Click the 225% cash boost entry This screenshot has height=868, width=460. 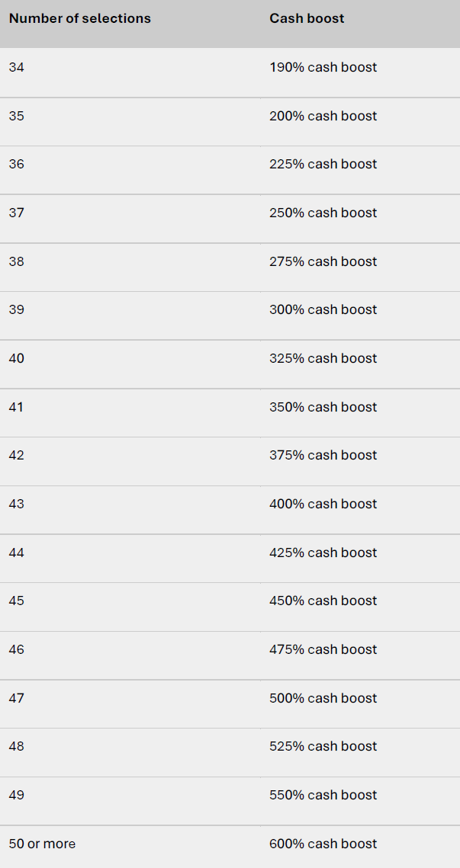click(323, 165)
